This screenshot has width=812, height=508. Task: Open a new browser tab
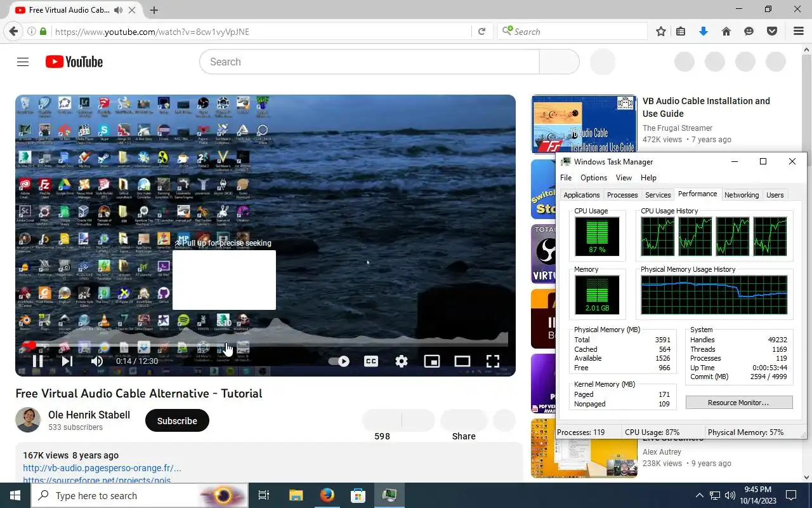(154, 10)
